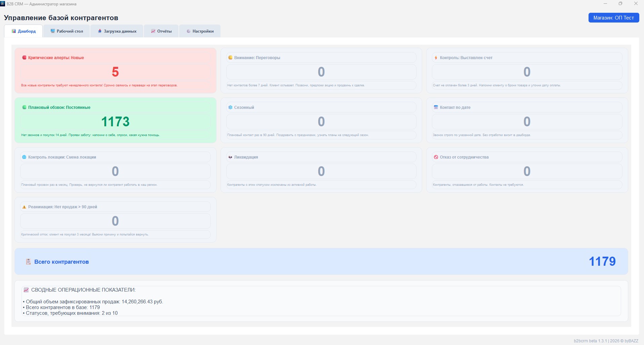Viewport: 644px width, 345px height.
Task: Go to the Отчёты tab
Action: 161,31
